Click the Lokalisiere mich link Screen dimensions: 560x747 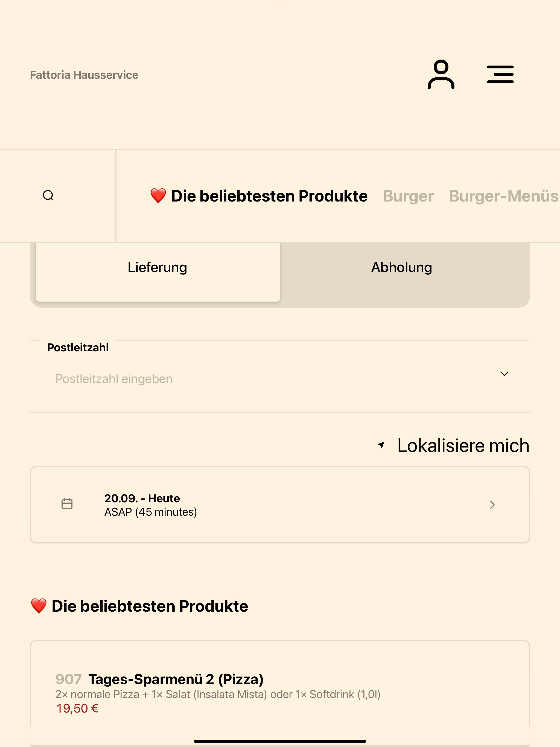pyautogui.click(x=463, y=445)
